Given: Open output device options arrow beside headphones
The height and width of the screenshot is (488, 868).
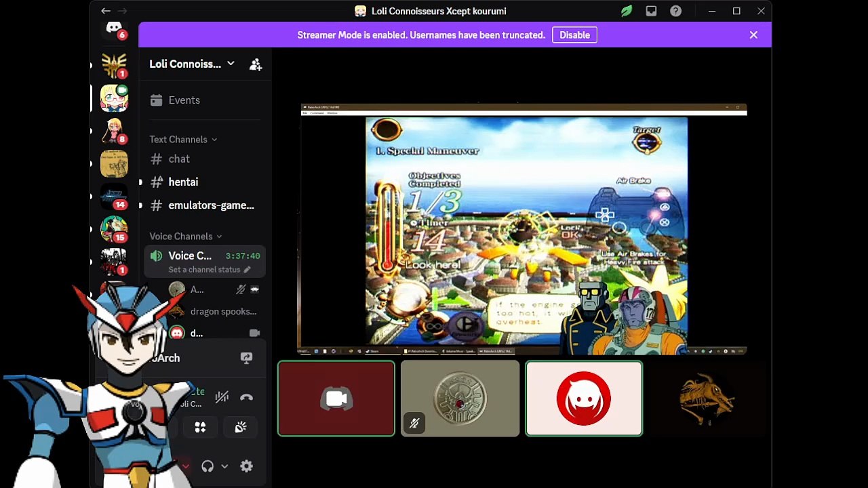Looking at the screenshot, I should pyautogui.click(x=224, y=466).
